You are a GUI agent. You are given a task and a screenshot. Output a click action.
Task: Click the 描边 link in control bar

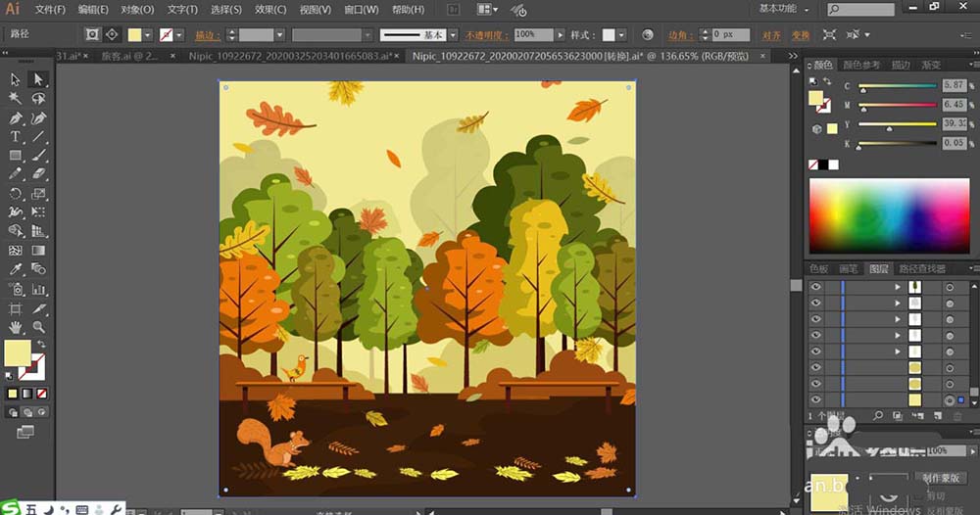pyautogui.click(x=207, y=35)
